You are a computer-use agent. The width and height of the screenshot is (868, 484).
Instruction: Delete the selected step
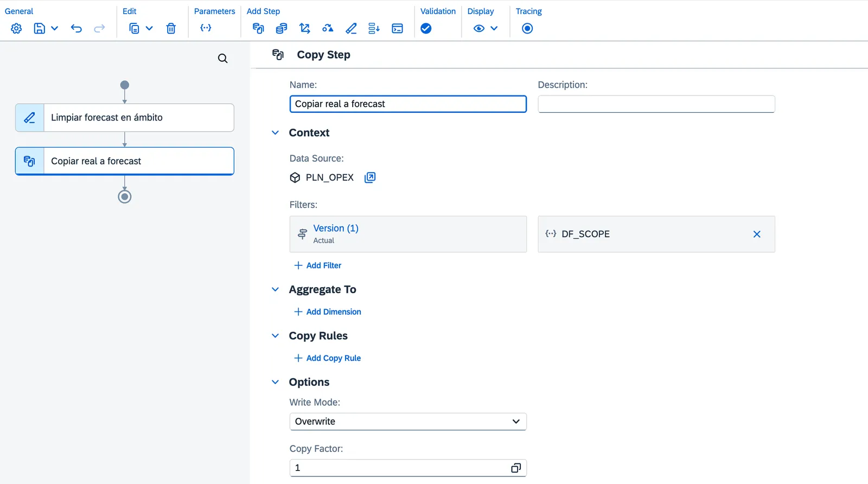pos(171,28)
